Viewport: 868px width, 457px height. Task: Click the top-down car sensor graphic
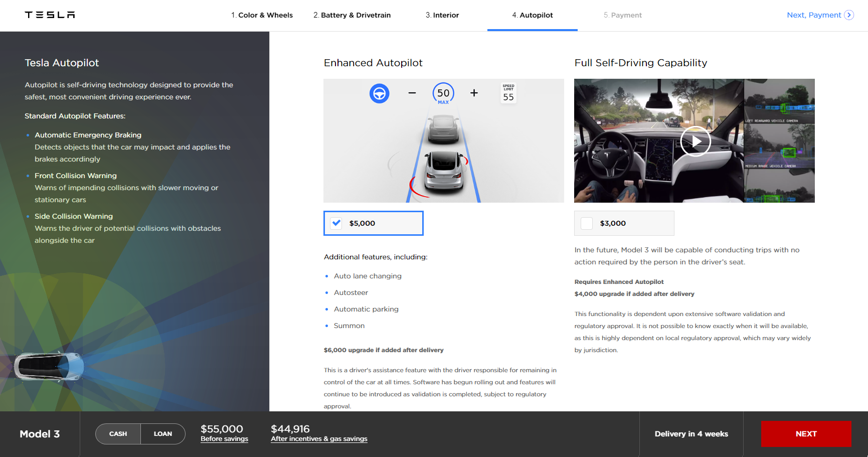coord(49,367)
